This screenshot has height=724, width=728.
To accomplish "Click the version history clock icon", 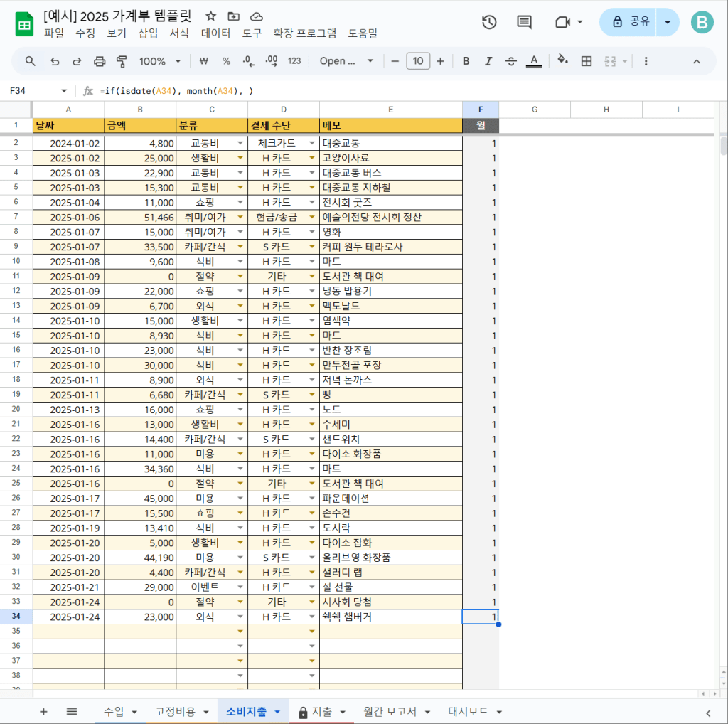I will (489, 22).
